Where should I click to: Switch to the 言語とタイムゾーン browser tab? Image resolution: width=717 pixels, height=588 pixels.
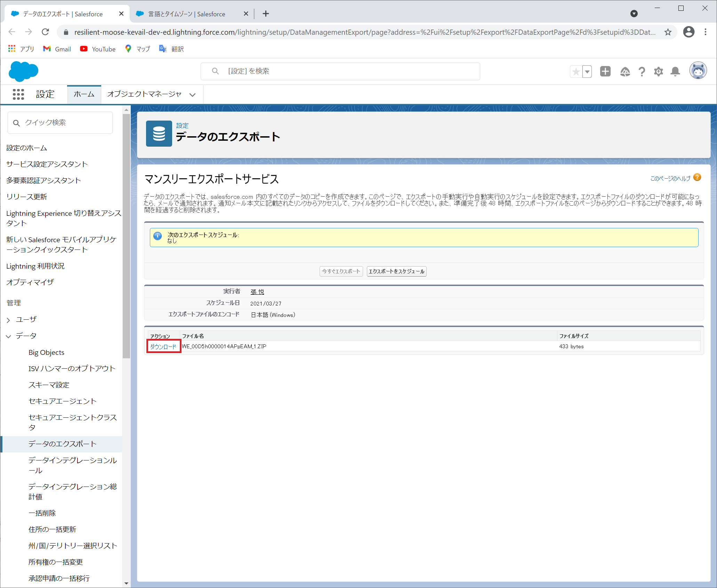187,14
